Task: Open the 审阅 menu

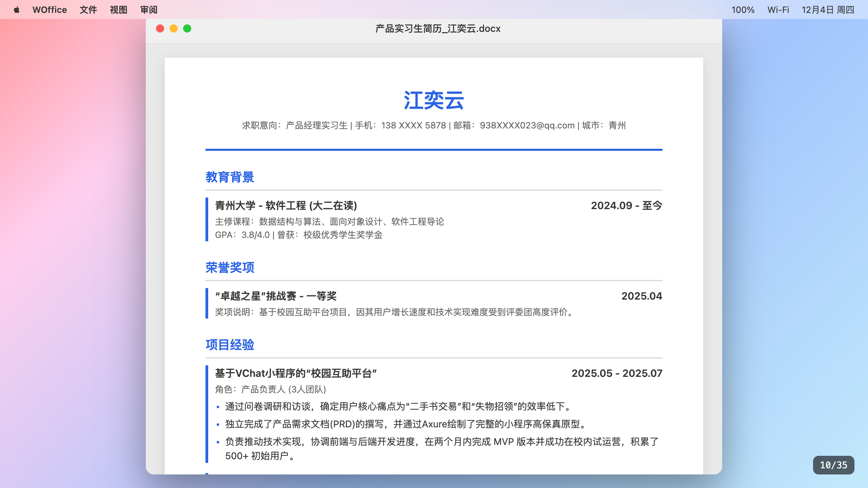Action: [x=149, y=10]
